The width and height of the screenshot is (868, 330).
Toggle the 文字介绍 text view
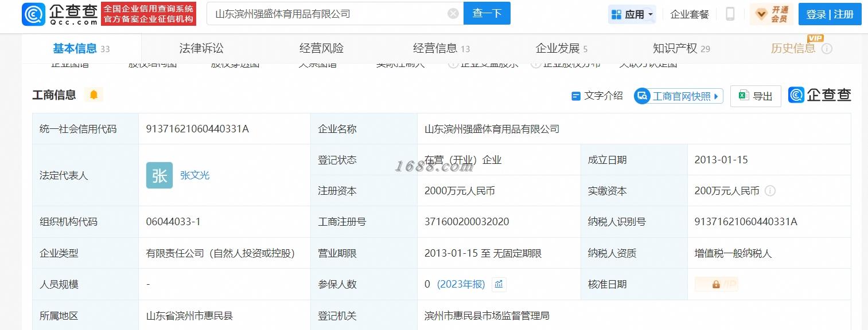597,96
